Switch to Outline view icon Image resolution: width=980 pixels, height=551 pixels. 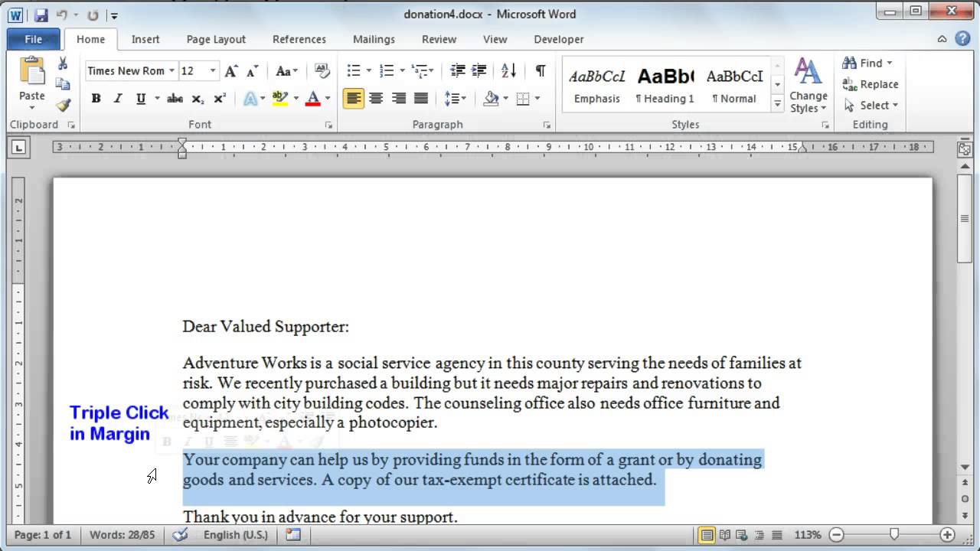coord(759,535)
